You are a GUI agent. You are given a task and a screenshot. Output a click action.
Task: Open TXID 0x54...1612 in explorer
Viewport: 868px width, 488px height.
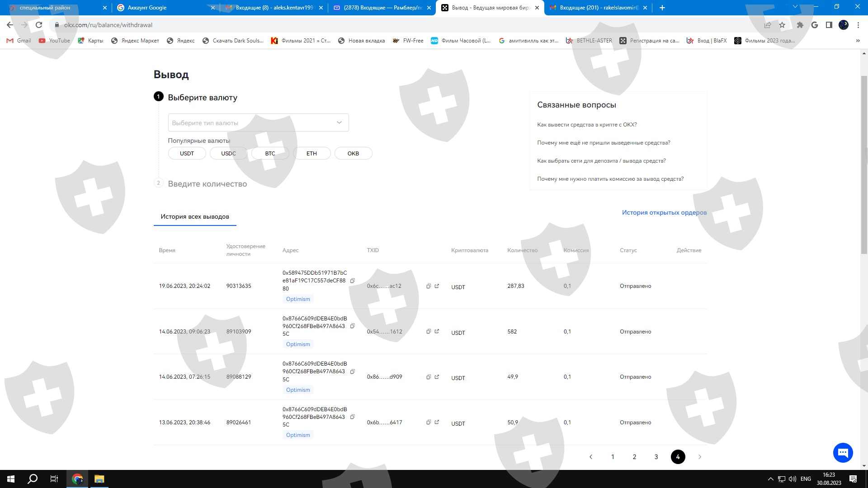[x=437, y=331]
